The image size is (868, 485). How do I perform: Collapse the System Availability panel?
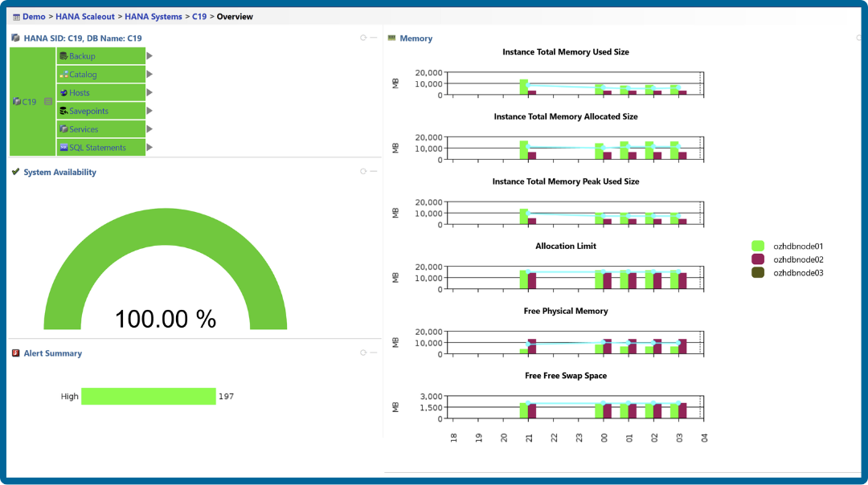coord(374,172)
